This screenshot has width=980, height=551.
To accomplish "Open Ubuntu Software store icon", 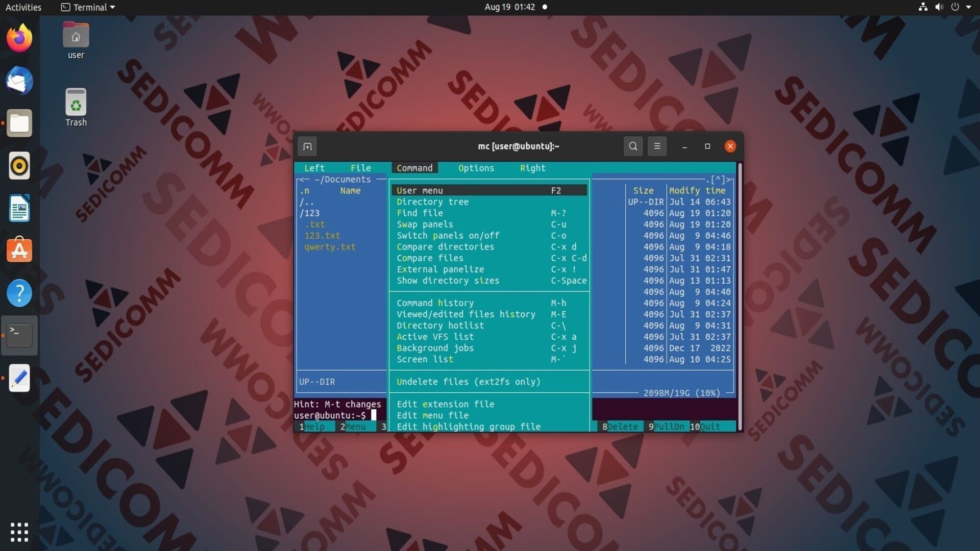I will click(19, 251).
